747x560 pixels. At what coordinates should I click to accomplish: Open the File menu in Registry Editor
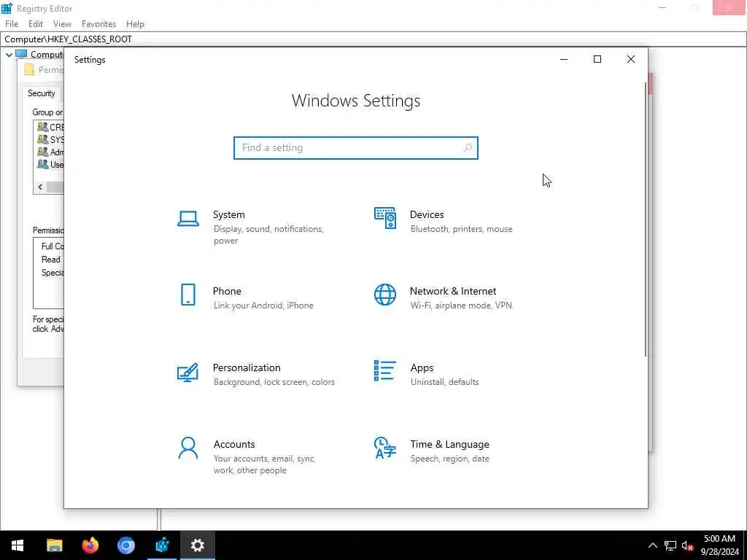(12, 24)
